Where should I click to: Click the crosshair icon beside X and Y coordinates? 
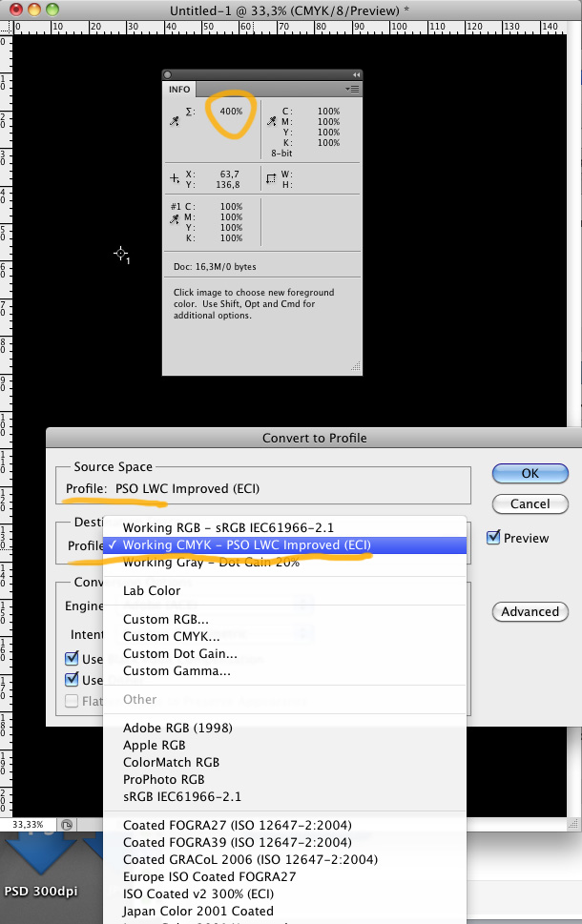pyautogui.click(x=175, y=178)
